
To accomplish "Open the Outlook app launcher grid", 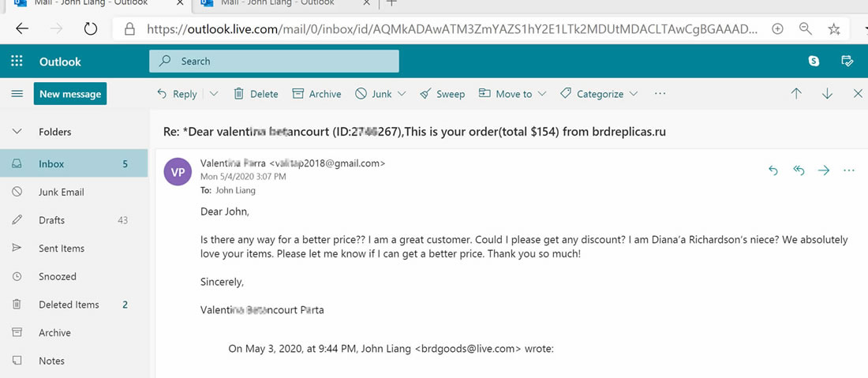I will coord(17,62).
